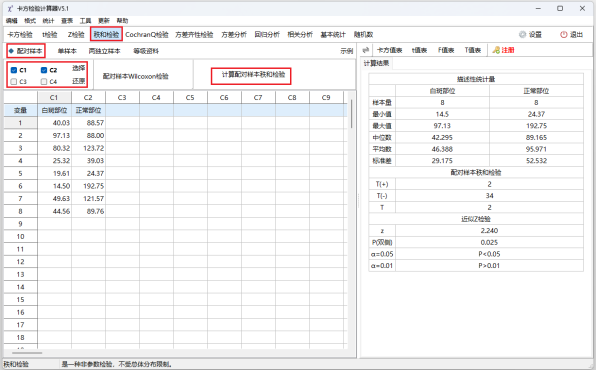Open the 更新 menu
Viewport: 596px width, 370px height.
pos(104,21)
